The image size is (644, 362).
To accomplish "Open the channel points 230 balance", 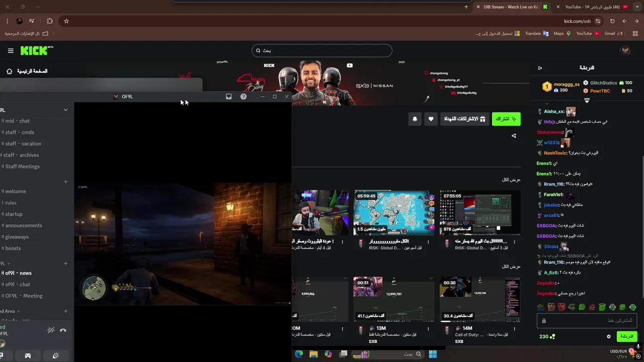I will 547,336.
